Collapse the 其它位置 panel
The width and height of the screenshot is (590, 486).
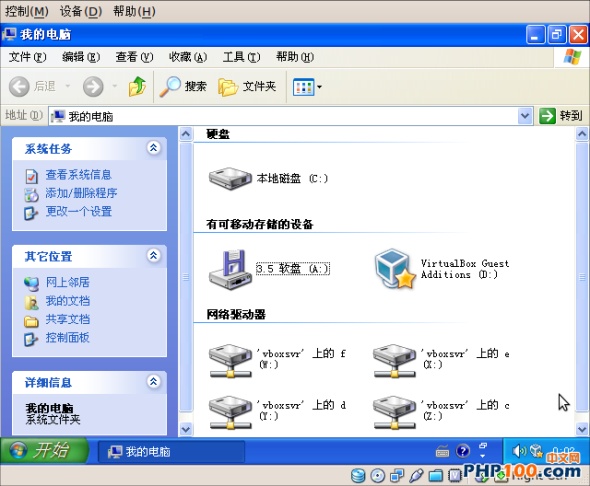click(x=154, y=256)
